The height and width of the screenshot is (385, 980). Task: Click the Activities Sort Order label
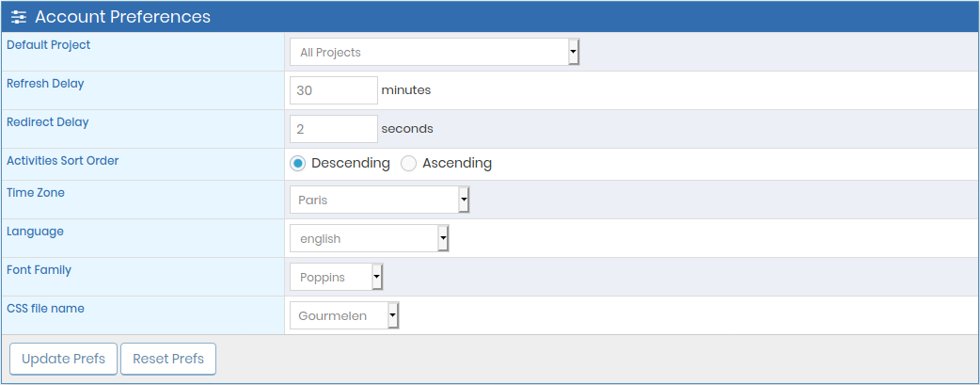pos(62,160)
